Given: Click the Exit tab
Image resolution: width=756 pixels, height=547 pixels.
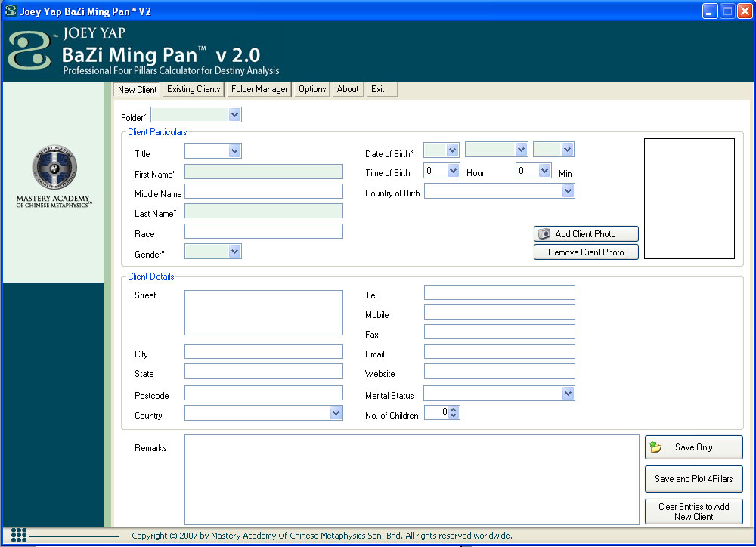Looking at the screenshot, I should 382,89.
